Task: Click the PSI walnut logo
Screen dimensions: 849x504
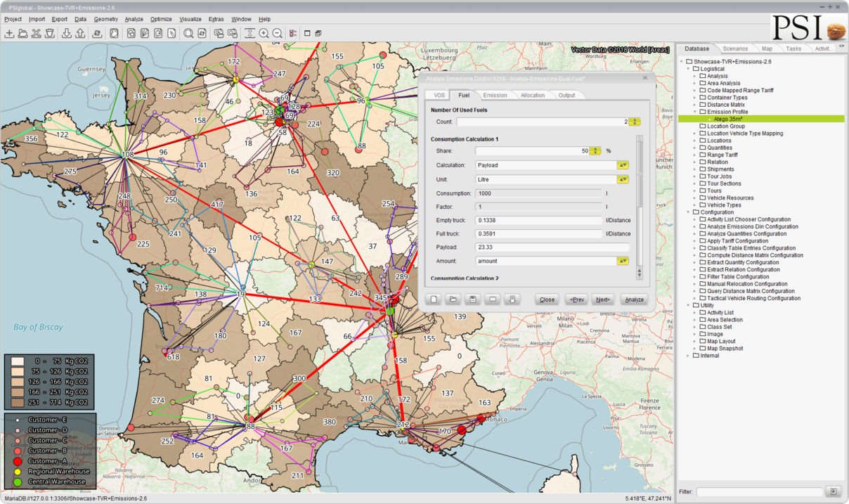Action: click(x=808, y=28)
